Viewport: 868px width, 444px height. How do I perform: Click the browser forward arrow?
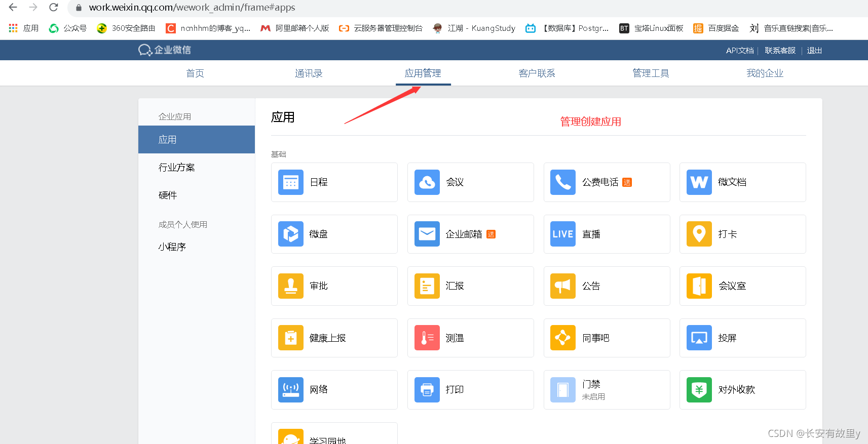tap(33, 7)
